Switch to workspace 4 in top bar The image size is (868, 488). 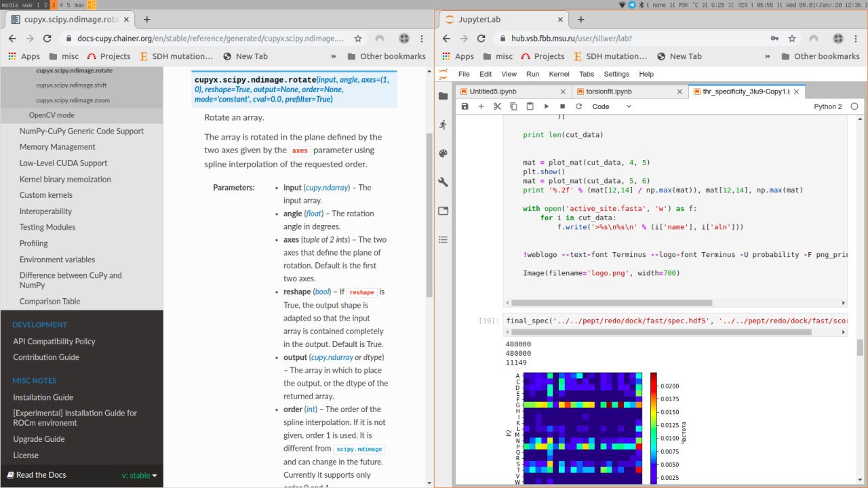click(61, 5)
